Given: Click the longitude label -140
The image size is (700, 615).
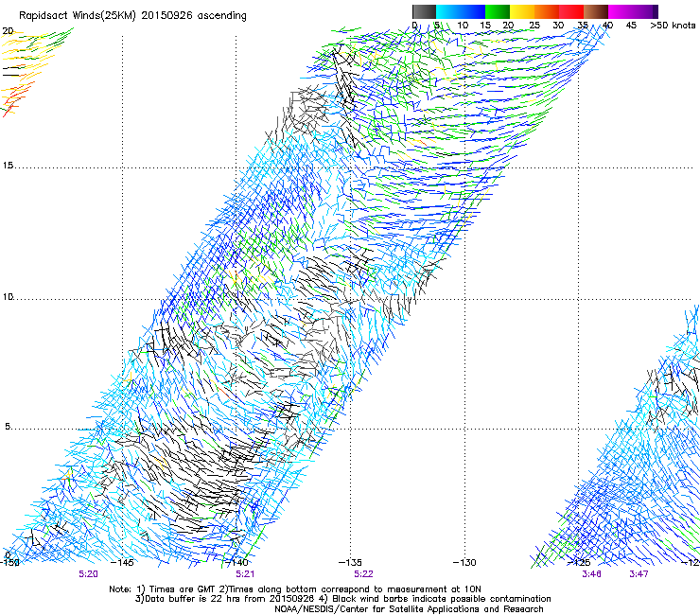Looking at the screenshot, I should [x=236, y=563].
